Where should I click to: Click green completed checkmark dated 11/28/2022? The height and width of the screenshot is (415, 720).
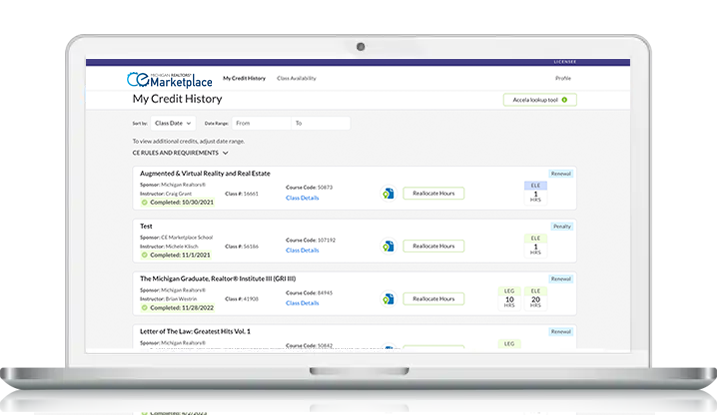click(x=144, y=307)
